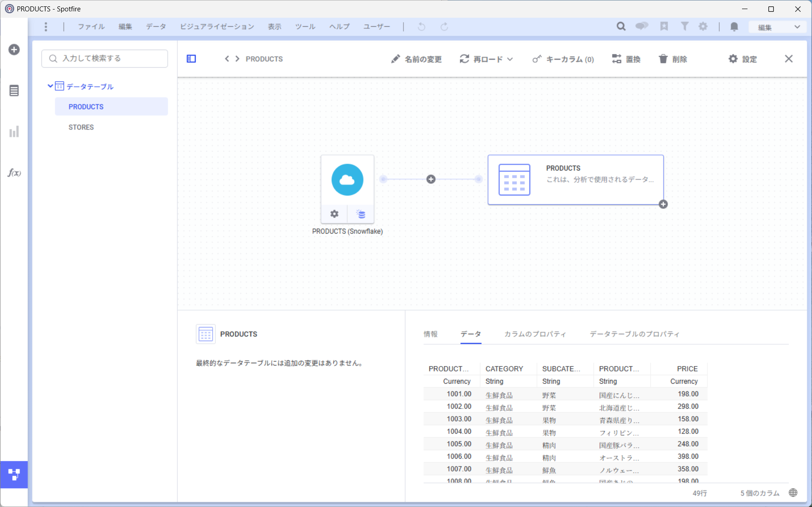812x507 pixels.
Task: Click the 名前の変更 button
Action: (x=416, y=59)
